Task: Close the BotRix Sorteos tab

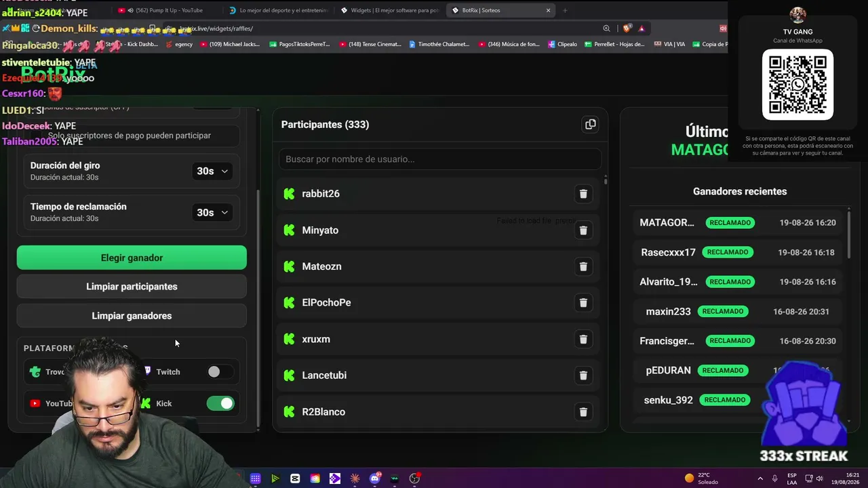Action: 548,10
